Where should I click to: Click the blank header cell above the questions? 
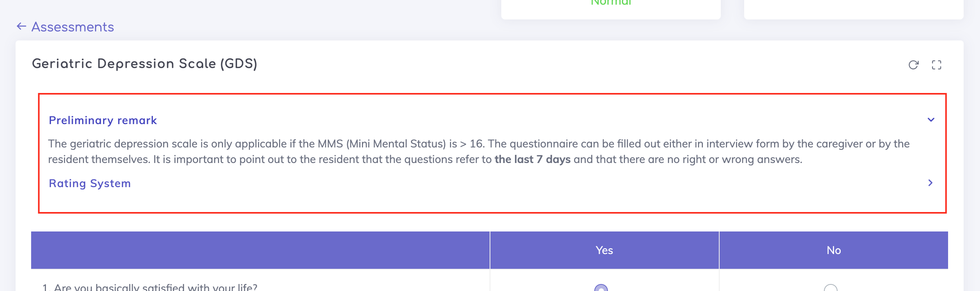(260, 250)
